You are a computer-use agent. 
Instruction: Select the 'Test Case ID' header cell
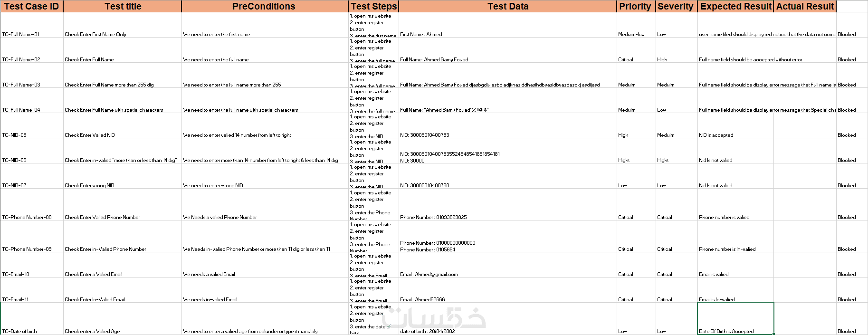pos(32,6)
